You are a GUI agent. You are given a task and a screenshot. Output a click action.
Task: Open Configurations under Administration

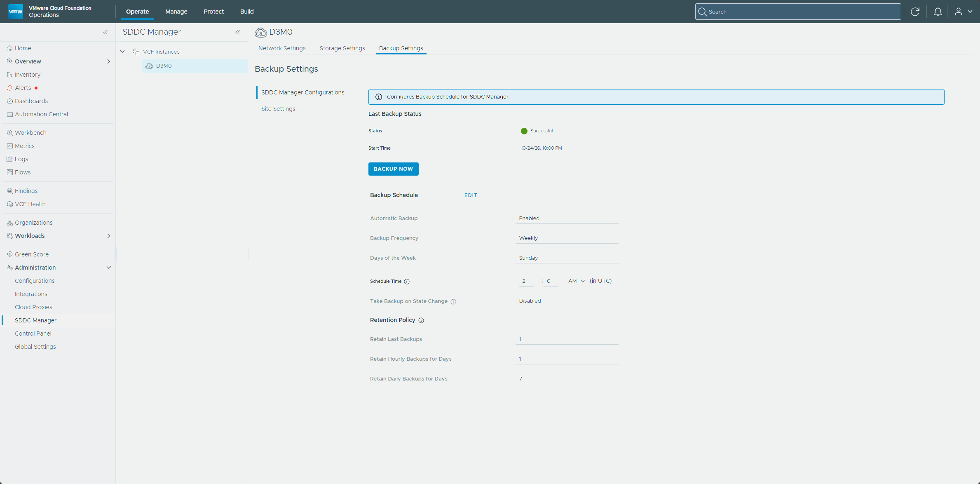(x=35, y=281)
